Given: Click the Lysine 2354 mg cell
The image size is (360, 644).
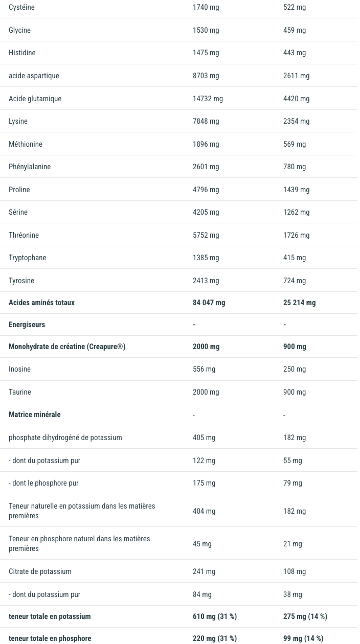Looking at the screenshot, I should pyautogui.click(x=296, y=121).
